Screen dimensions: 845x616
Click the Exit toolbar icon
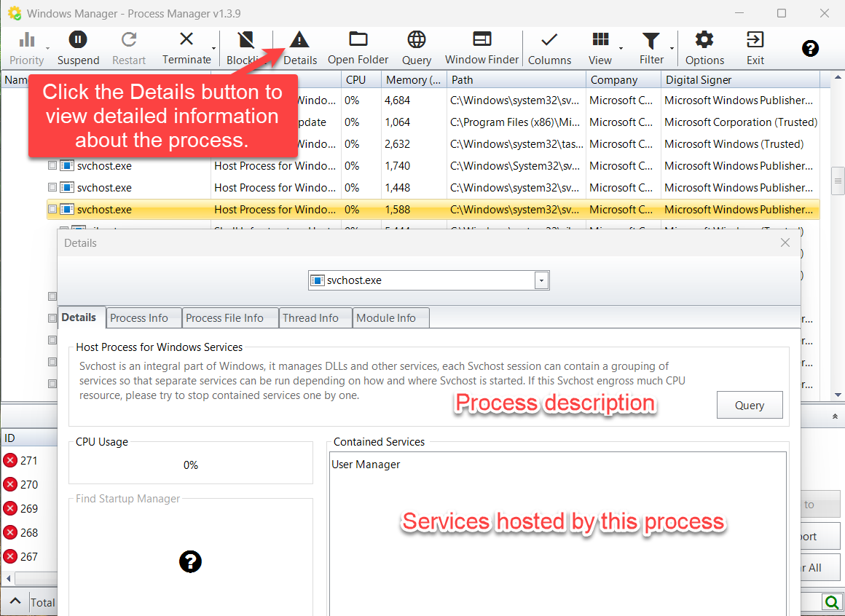pos(755,48)
